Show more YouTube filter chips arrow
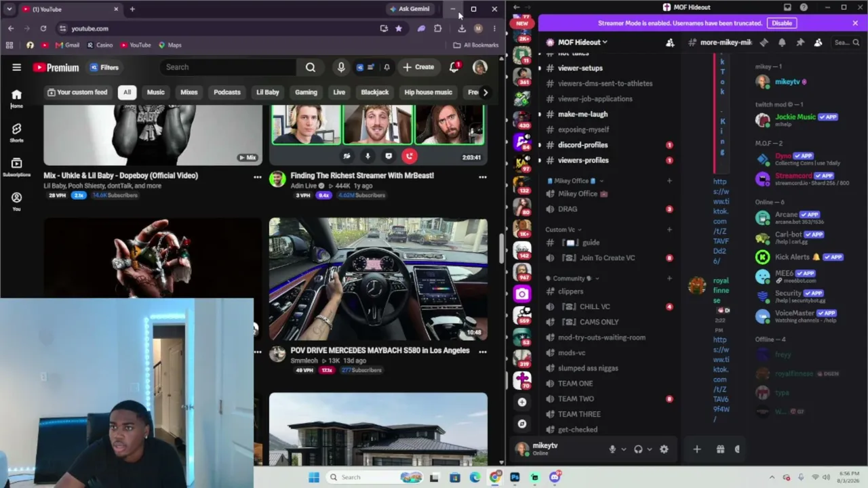Screen dimensions: 868x488 coord(485,92)
